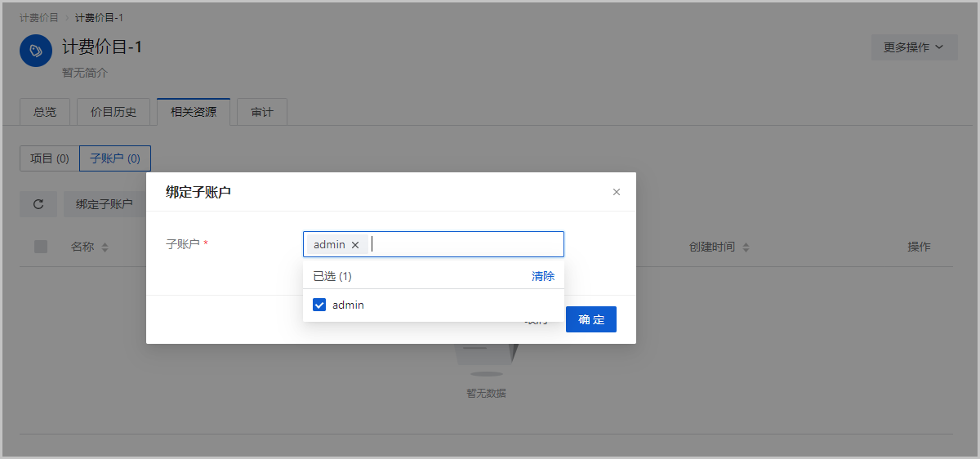Toggle the select-all table header checkbox
The height and width of the screenshot is (459, 980).
point(41,247)
